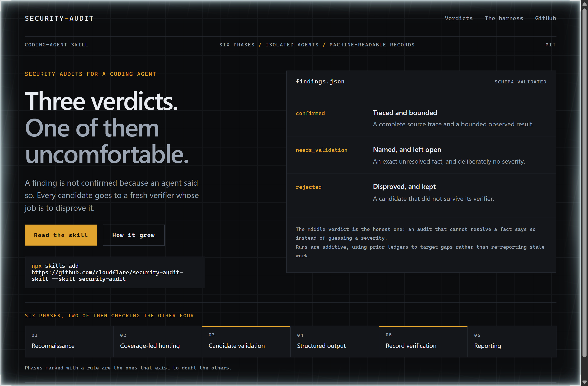This screenshot has height=386, width=588.
Task: Click the SIX PHASES, TWO OF THEM heading
Action: click(x=110, y=315)
